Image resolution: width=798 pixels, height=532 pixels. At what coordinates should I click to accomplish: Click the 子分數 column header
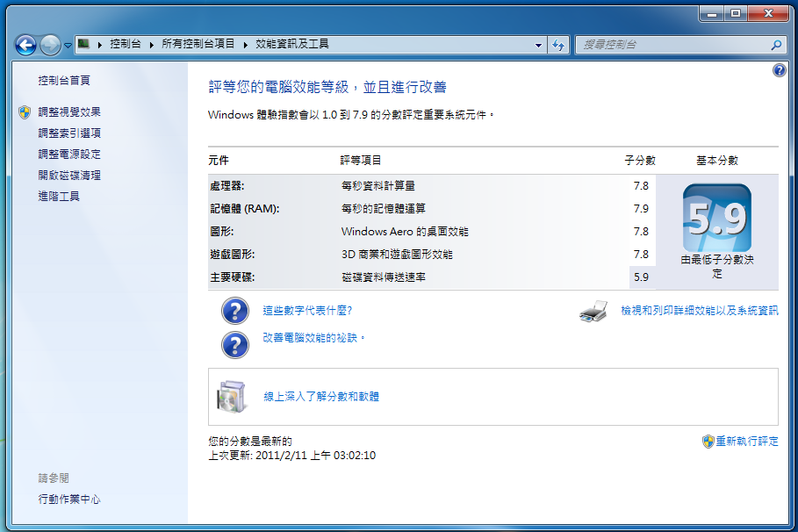click(640, 161)
